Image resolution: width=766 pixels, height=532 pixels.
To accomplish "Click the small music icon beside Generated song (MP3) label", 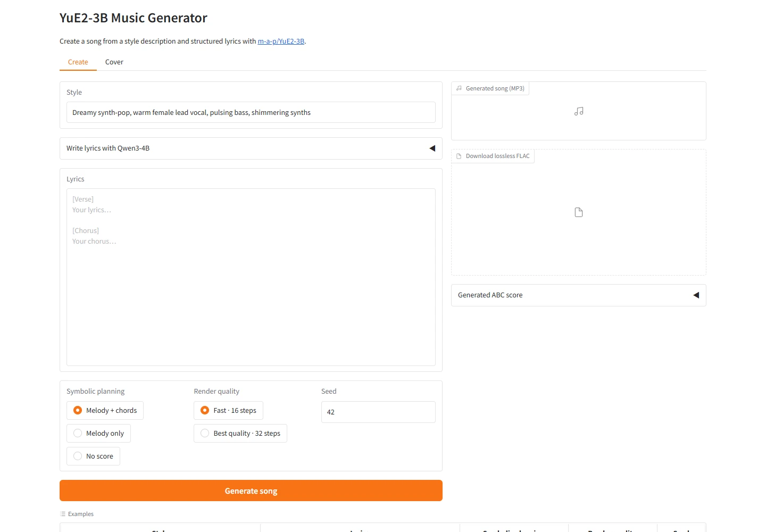I will [x=459, y=88].
